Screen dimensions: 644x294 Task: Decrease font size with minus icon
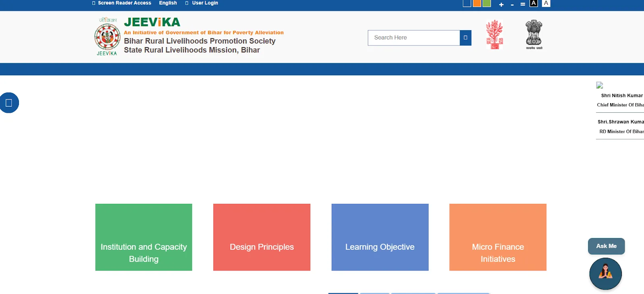coord(512,4)
